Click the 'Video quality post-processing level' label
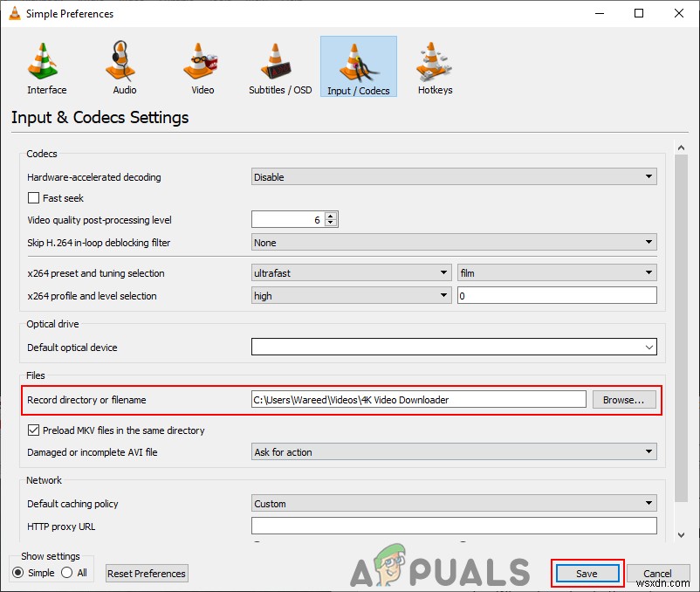This screenshot has height=592, width=700. (x=100, y=220)
